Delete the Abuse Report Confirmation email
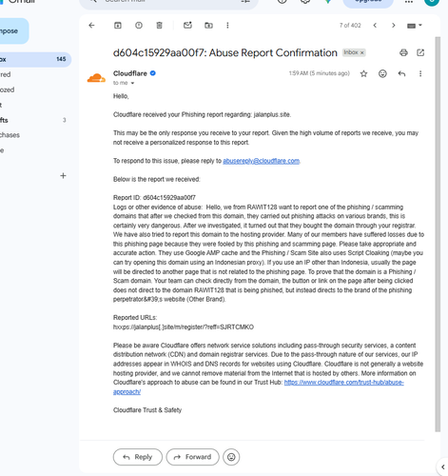 160,26
